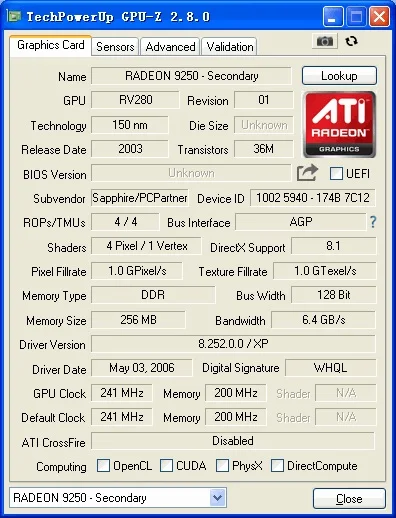This screenshot has width=396, height=518.
Task: Click the Driver Date value May 03, 2006
Action: click(142, 368)
